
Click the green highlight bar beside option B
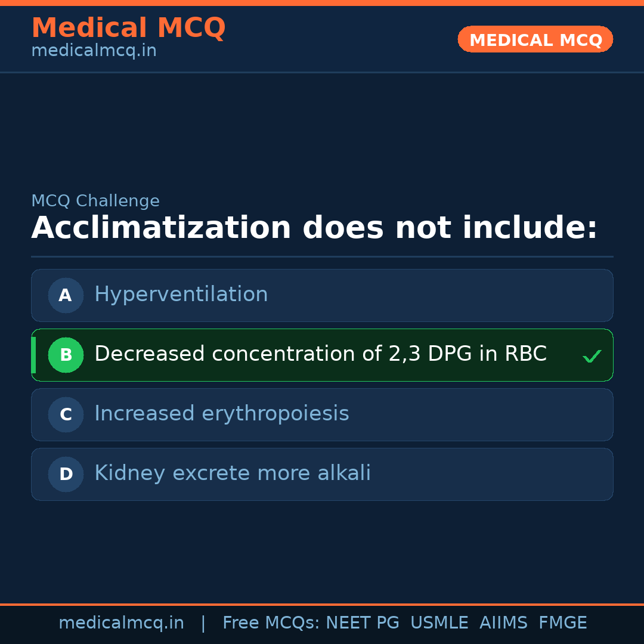click(33, 355)
